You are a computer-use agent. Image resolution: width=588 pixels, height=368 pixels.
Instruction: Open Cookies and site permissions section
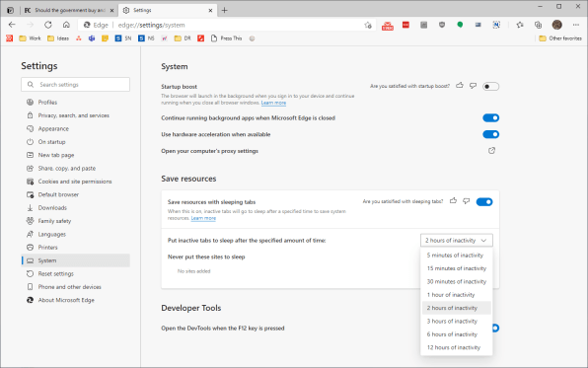click(x=75, y=182)
